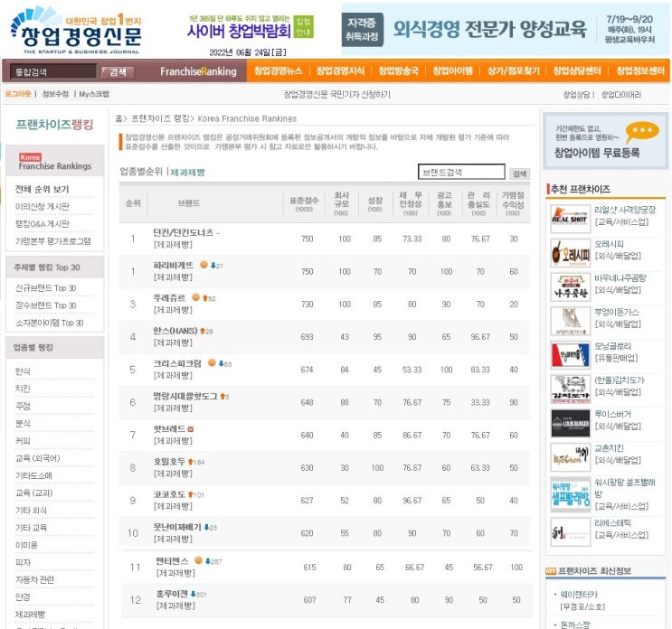Viewport: 672px width, 629px height.
Task: Open the 한스(HANS) brand entry
Action: 175,331
